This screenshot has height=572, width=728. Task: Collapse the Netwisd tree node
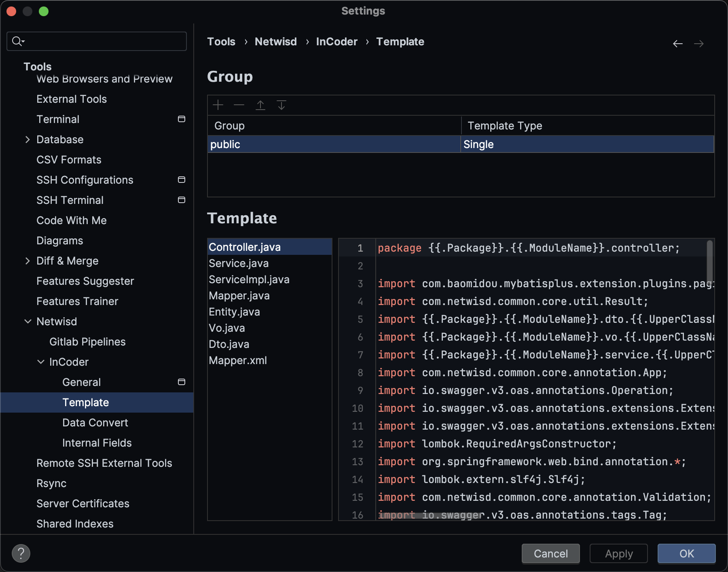[28, 322]
